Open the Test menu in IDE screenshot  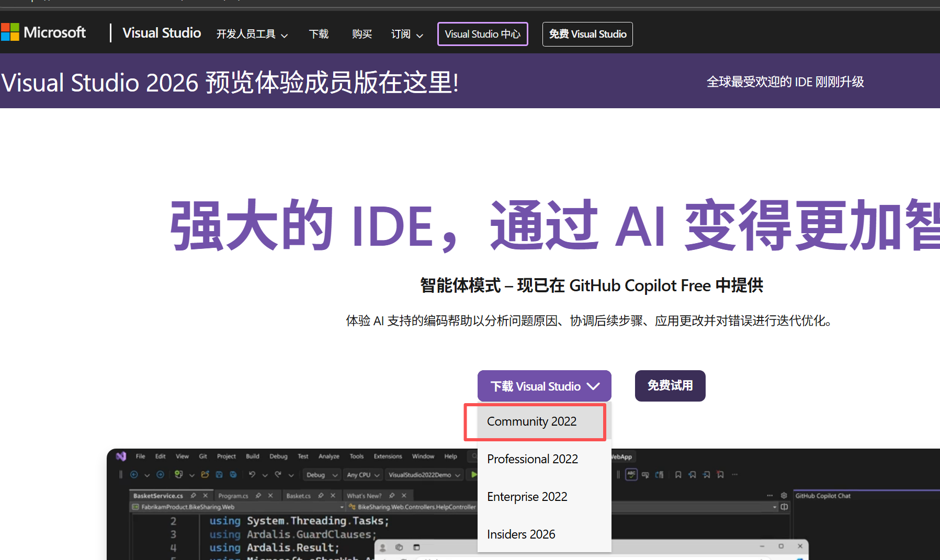(x=303, y=456)
